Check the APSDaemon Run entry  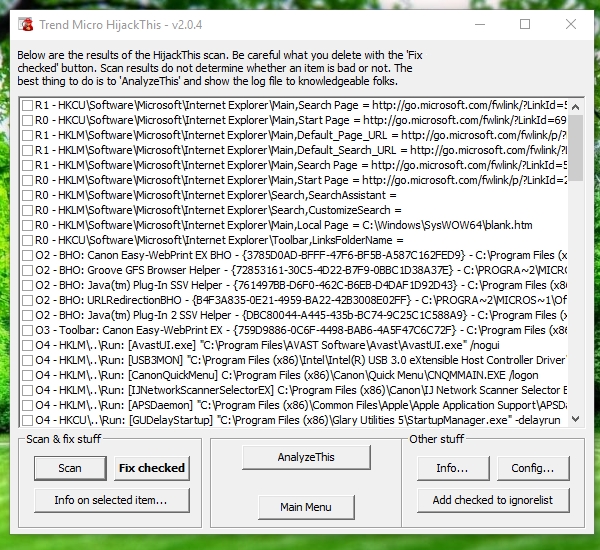tap(27, 405)
